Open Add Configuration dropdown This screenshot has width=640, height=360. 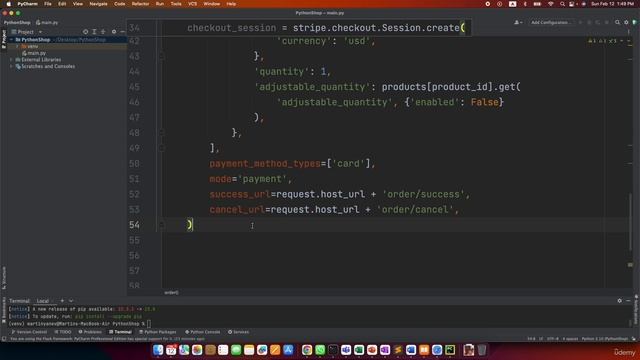(551, 22)
